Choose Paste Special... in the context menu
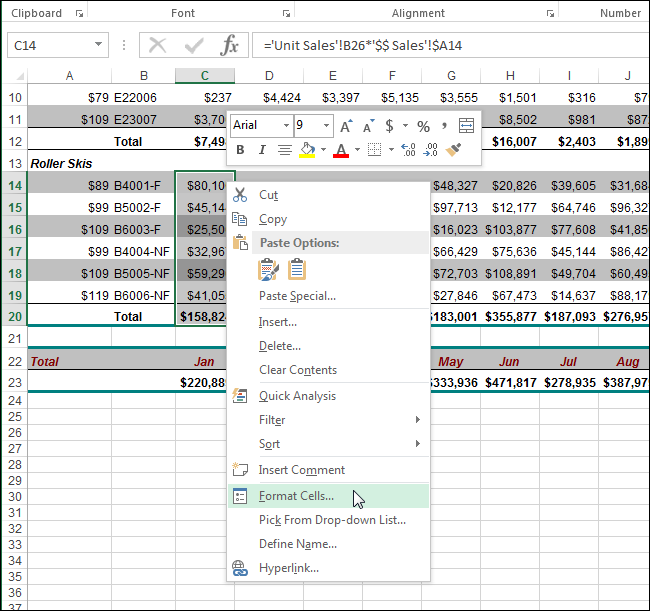Image resolution: width=650 pixels, height=611 pixels. pos(297,296)
